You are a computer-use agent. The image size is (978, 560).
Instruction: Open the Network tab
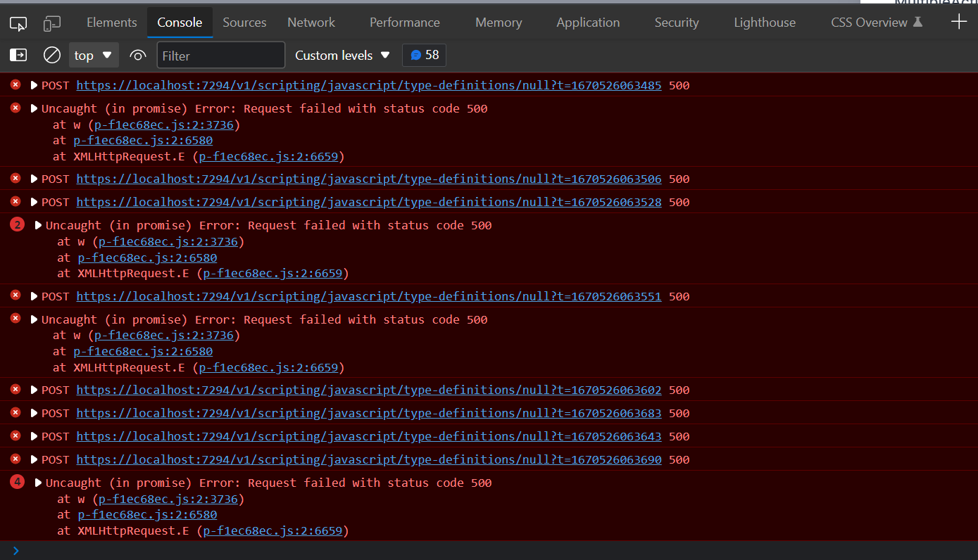[x=311, y=23]
